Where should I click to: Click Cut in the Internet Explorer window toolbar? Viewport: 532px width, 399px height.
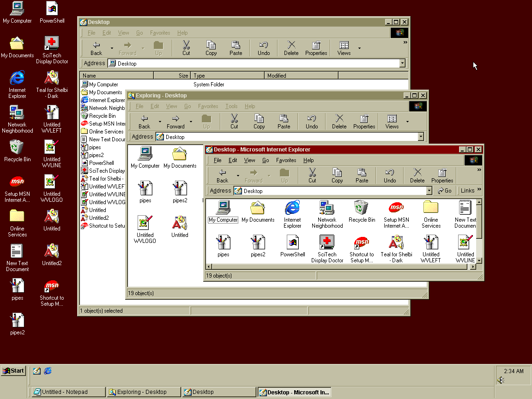[x=312, y=176]
